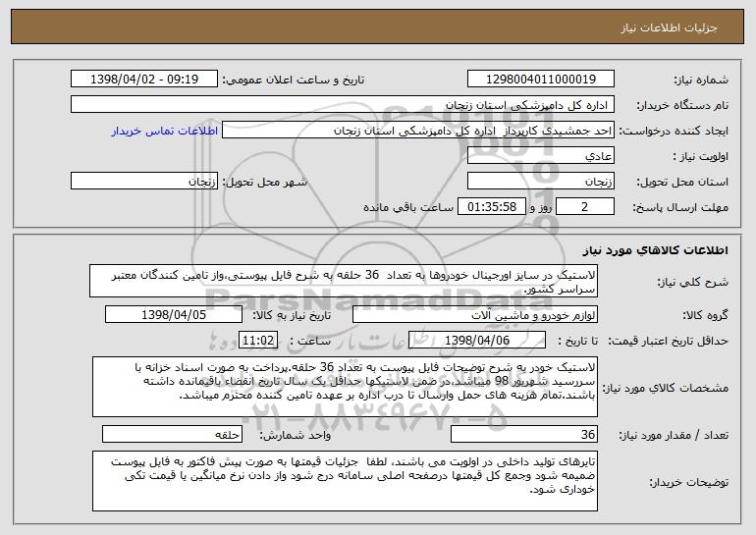Open the اطلاعات تماس خریدار link
This screenshot has width=756, height=535.
tap(164, 131)
